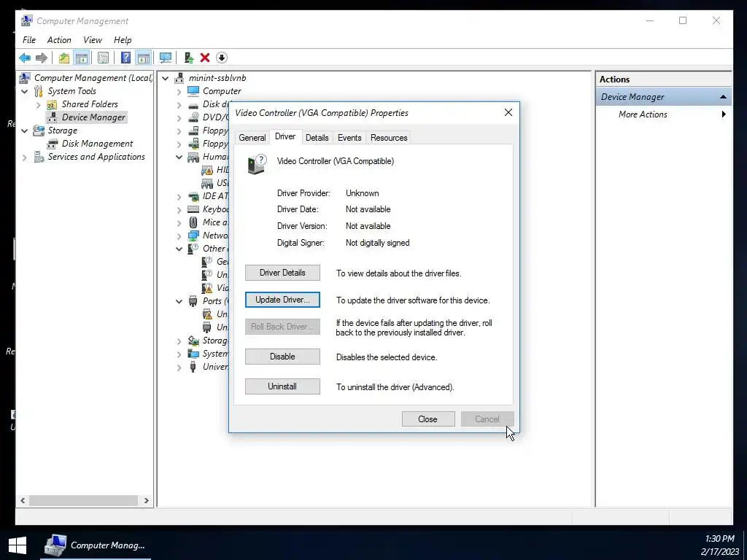The height and width of the screenshot is (560, 747).
Task: Switch to the Details tab
Action: [317, 138]
